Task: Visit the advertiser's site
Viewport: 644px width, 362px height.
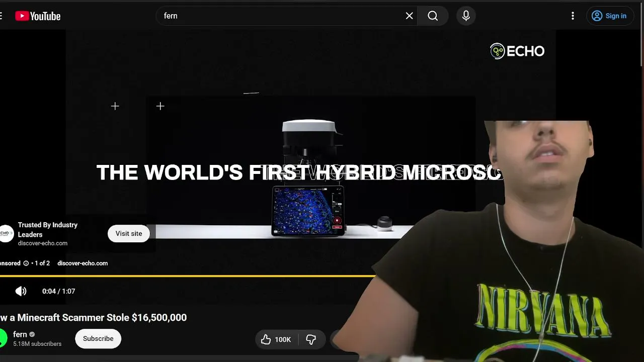Action: [x=129, y=233]
